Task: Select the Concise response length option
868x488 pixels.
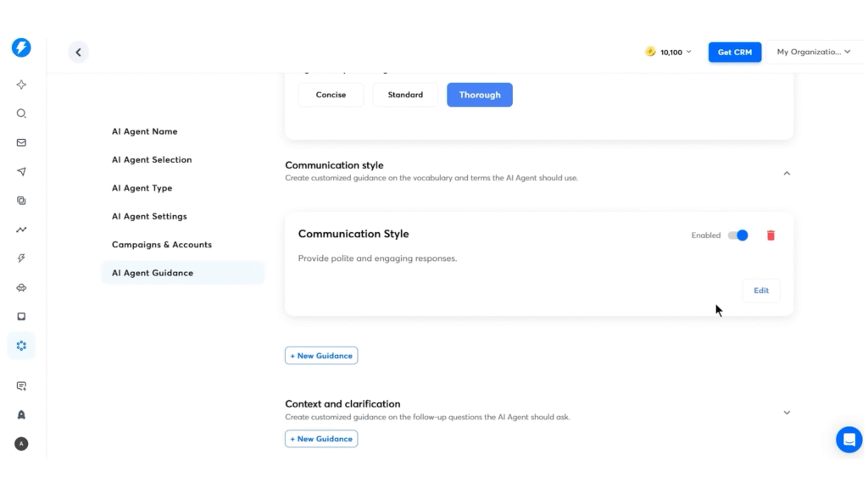Action: [331, 95]
